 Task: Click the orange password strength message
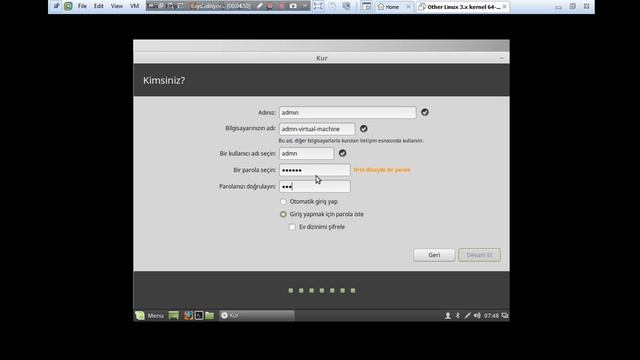click(x=382, y=170)
